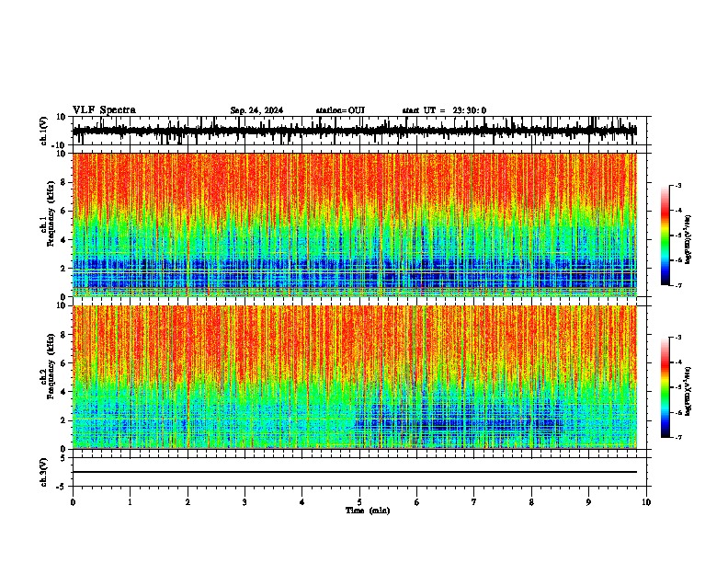This screenshot has height=563, width=728.
Task: Click time axis tick label "7"
Action: pos(474,502)
